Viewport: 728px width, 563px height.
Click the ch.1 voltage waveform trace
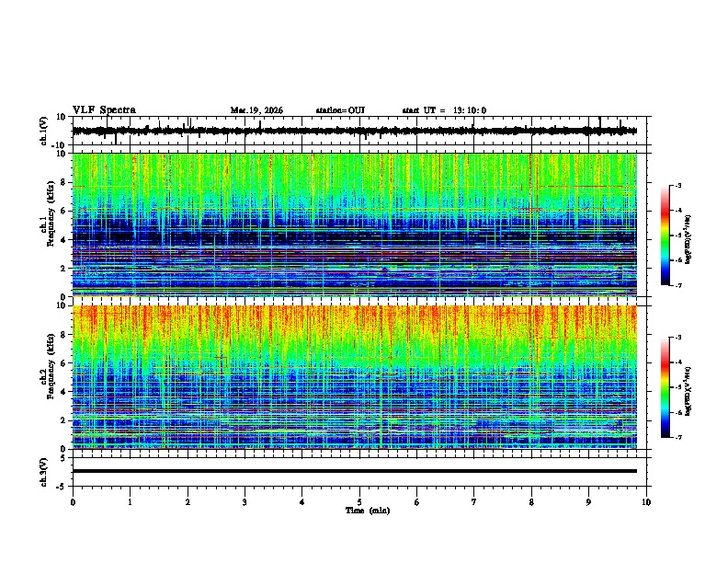[x=355, y=131]
